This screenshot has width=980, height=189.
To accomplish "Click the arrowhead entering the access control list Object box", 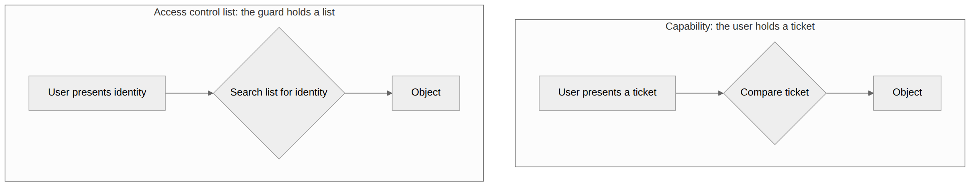I will click(x=390, y=93).
